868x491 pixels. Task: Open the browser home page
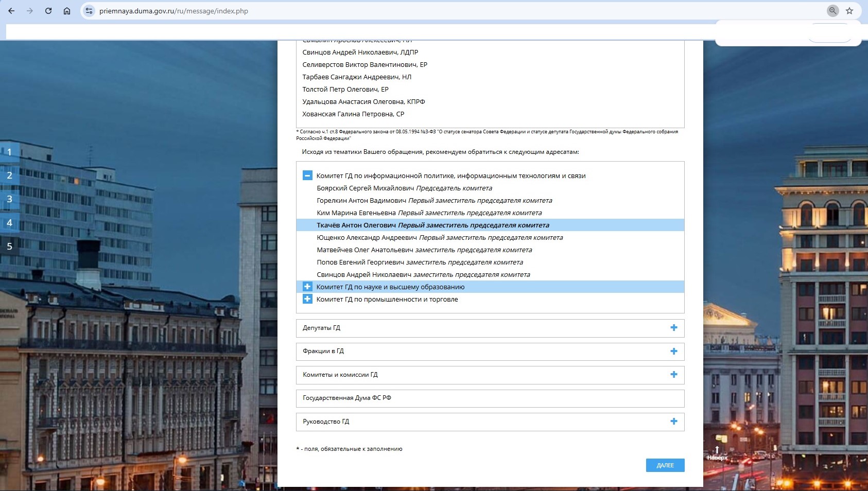tap(67, 11)
